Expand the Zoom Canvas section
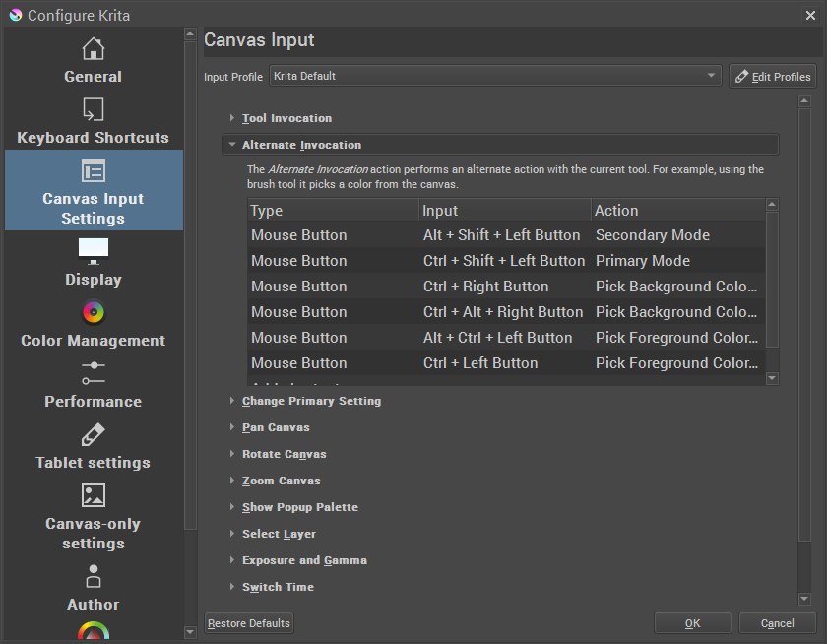The image size is (827, 644). click(231, 480)
